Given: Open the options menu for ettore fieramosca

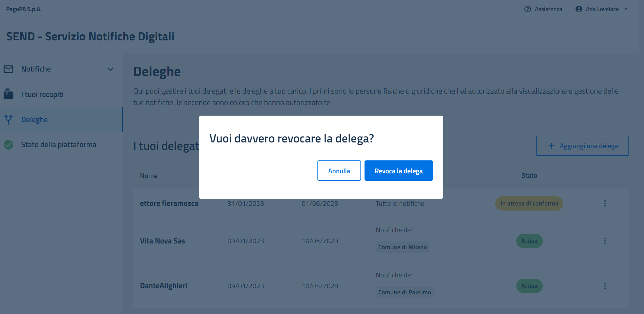Looking at the screenshot, I should point(605,203).
